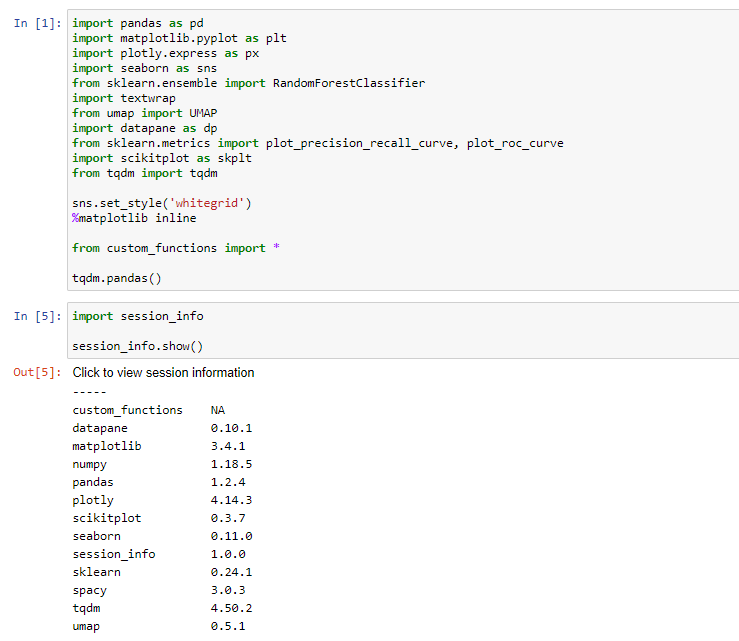The height and width of the screenshot is (641, 739).
Task: Click the plotly version 4.14.3 value
Action: pos(231,500)
